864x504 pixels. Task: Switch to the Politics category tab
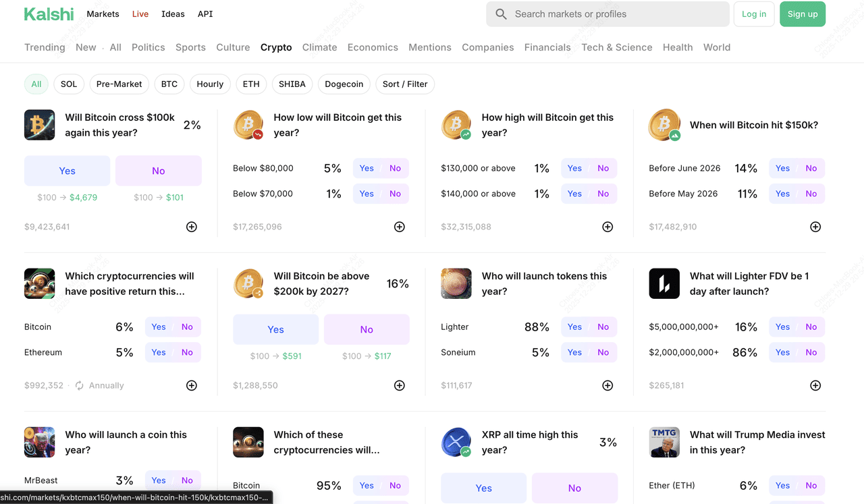(148, 47)
